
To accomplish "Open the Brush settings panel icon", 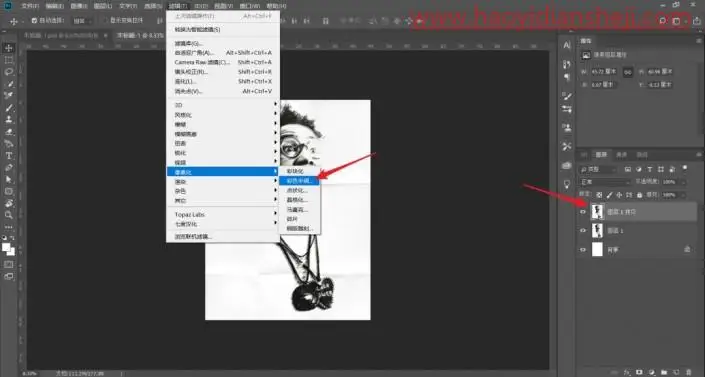I will 567,96.
